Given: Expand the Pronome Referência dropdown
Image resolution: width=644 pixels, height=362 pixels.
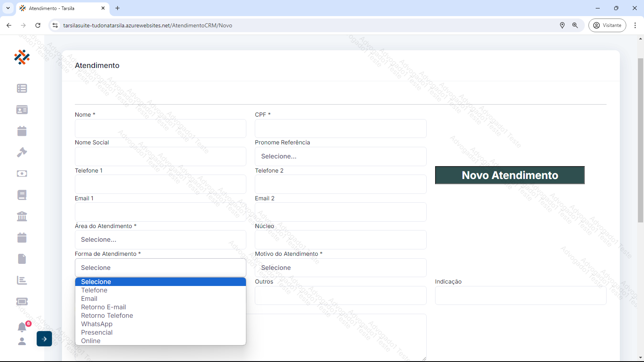Looking at the screenshot, I should [341, 156].
